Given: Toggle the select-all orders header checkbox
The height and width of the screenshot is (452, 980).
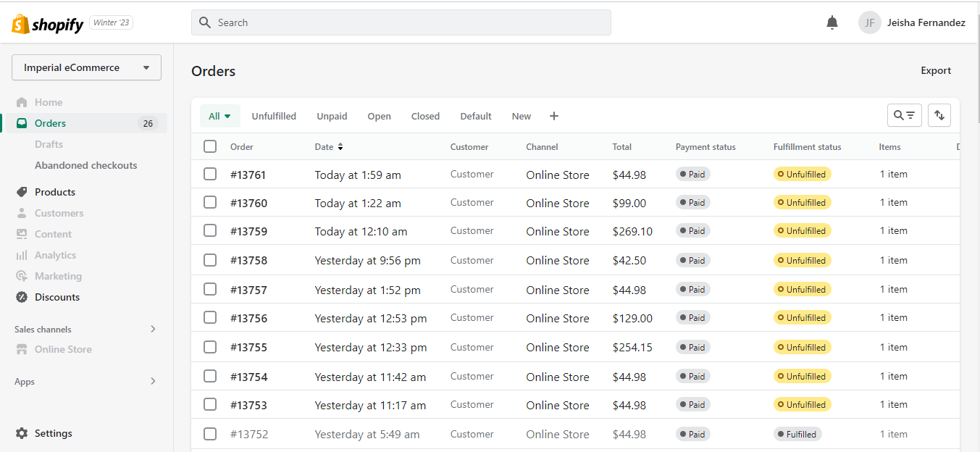Looking at the screenshot, I should [210, 146].
